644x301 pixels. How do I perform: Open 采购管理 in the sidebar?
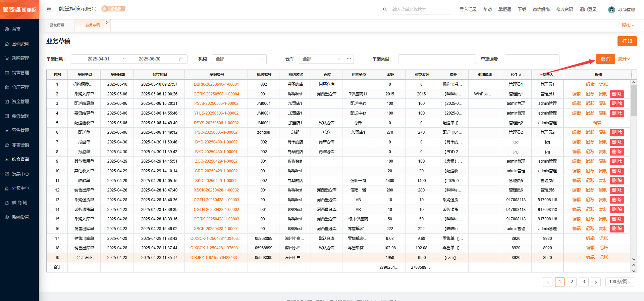tap(20, 58)
